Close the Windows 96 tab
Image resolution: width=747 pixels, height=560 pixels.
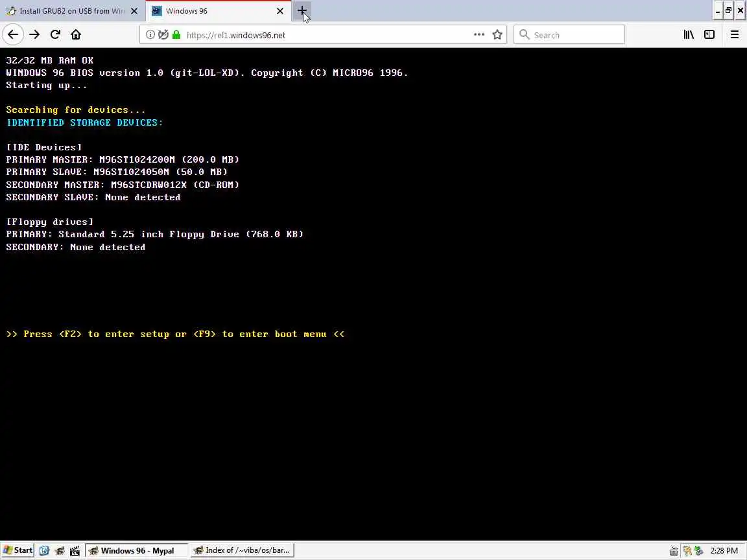(x=280, y=11)
